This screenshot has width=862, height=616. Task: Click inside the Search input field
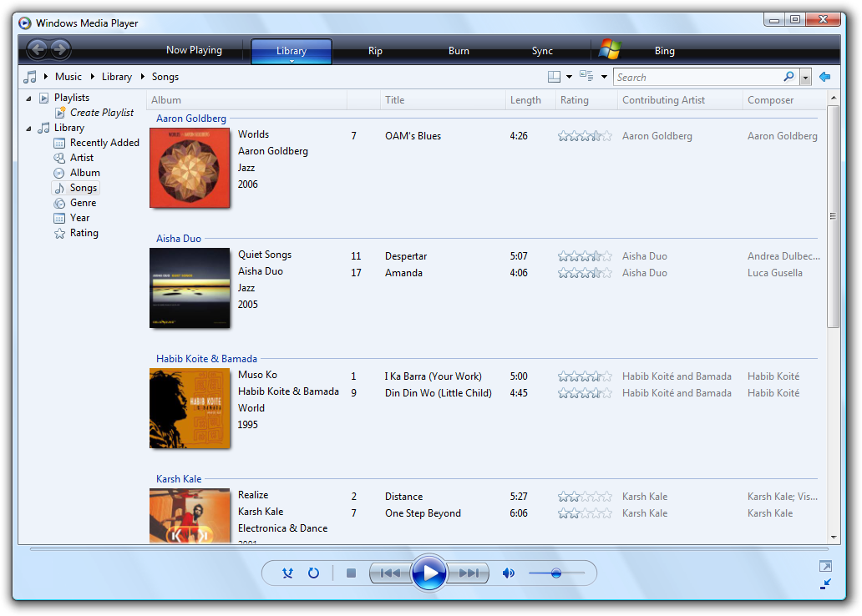coord(698,78)
